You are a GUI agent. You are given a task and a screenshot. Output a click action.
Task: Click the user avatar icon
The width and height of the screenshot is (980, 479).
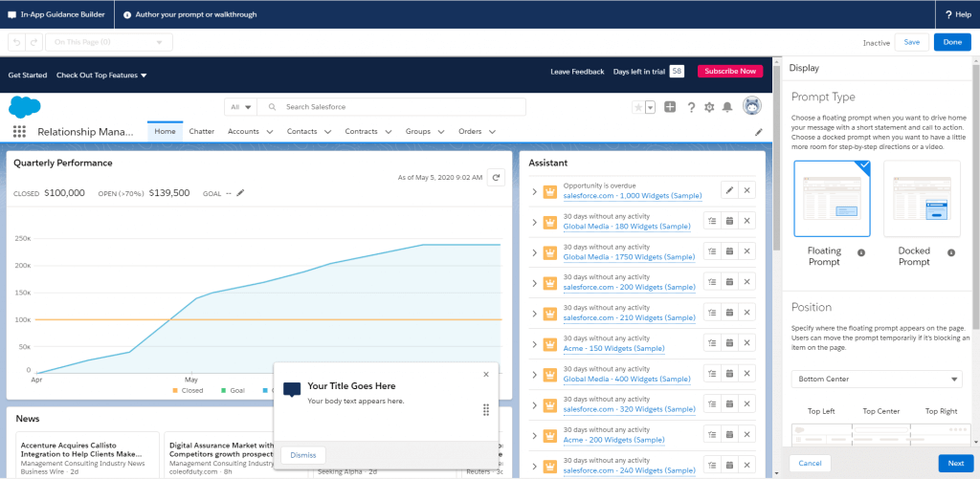[752, 106]
